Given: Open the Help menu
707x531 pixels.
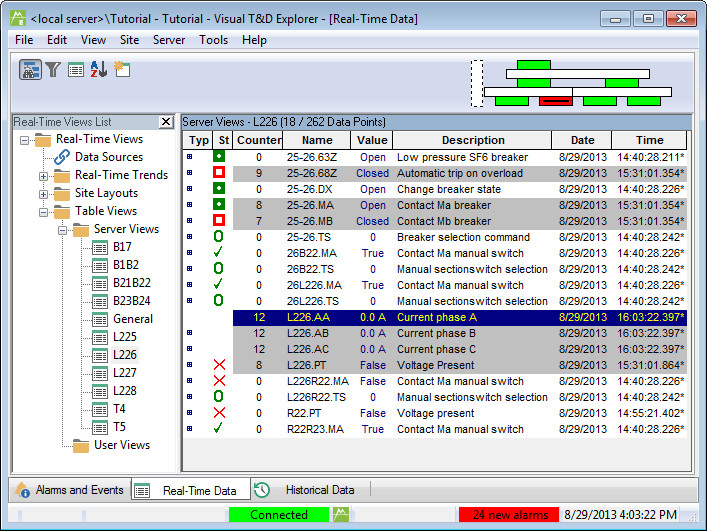Looking at the screenshot, I should point(254,40).
